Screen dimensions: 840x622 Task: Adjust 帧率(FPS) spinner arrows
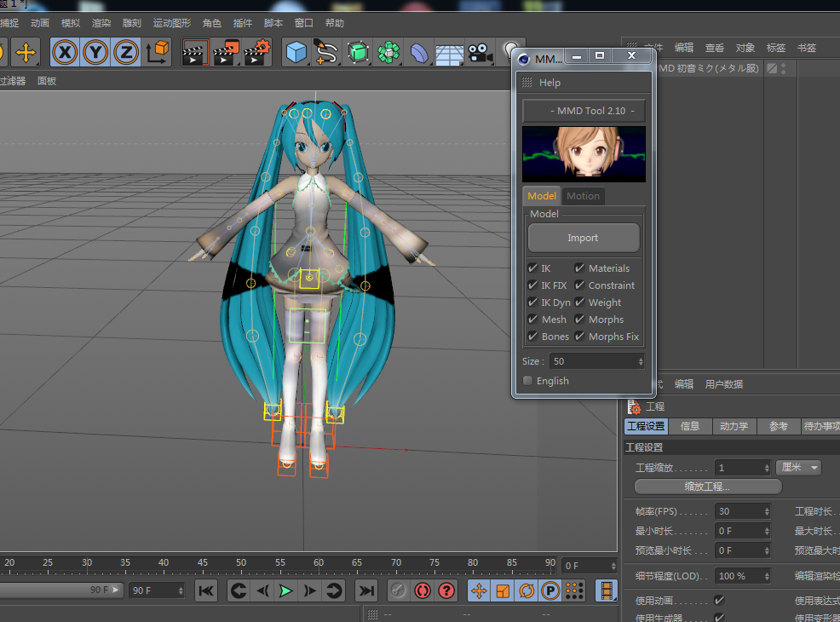[x=767, y=511]
